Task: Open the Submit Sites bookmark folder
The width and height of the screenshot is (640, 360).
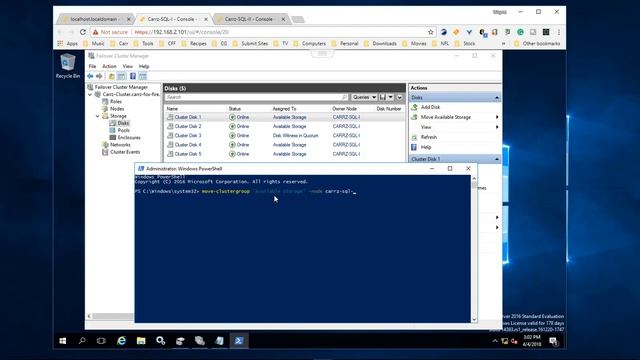Action: [250, 43]
